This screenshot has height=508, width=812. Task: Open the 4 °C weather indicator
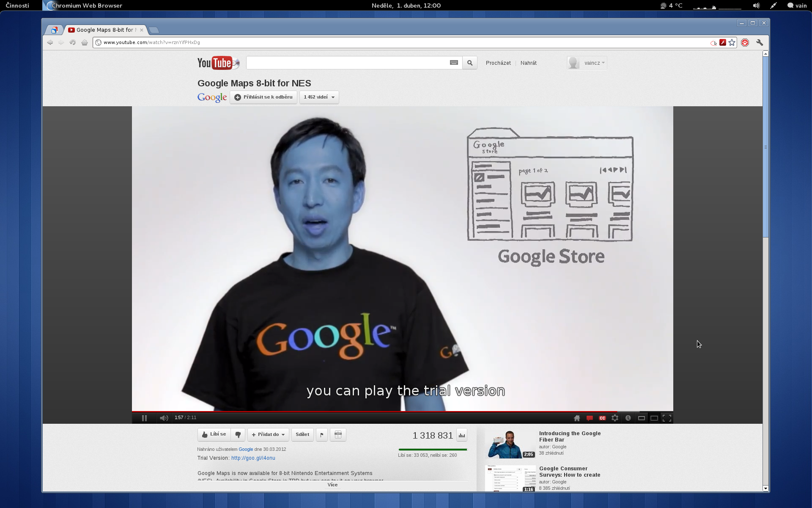(672, 6)
